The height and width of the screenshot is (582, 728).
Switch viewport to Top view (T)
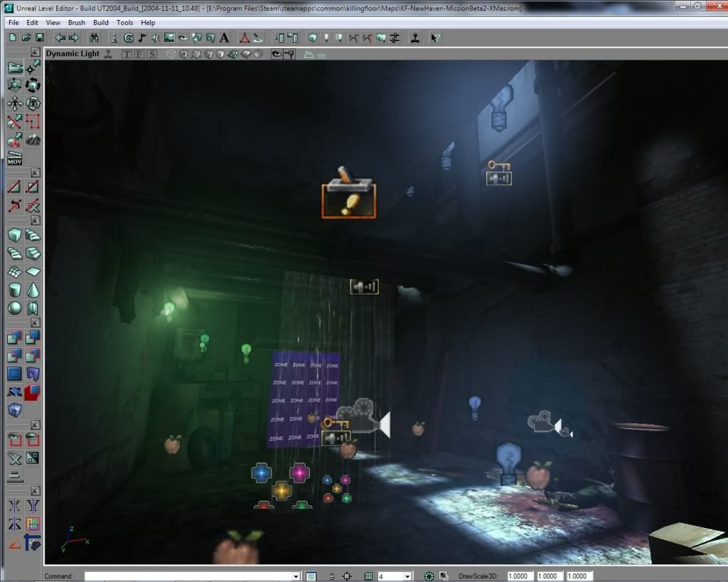point(127,54)
